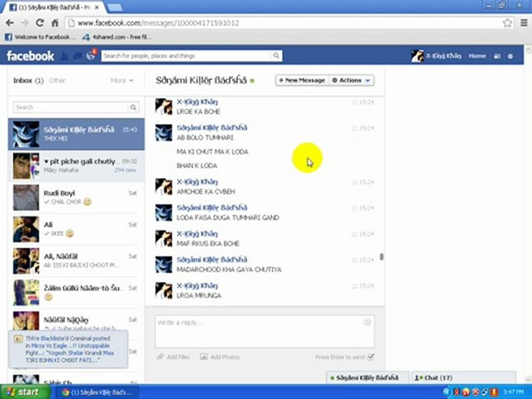This screenshot has height=399, width=532.
Task: Open the Actions dropdown
Action: pyautogui.click(x=351, y=80)
